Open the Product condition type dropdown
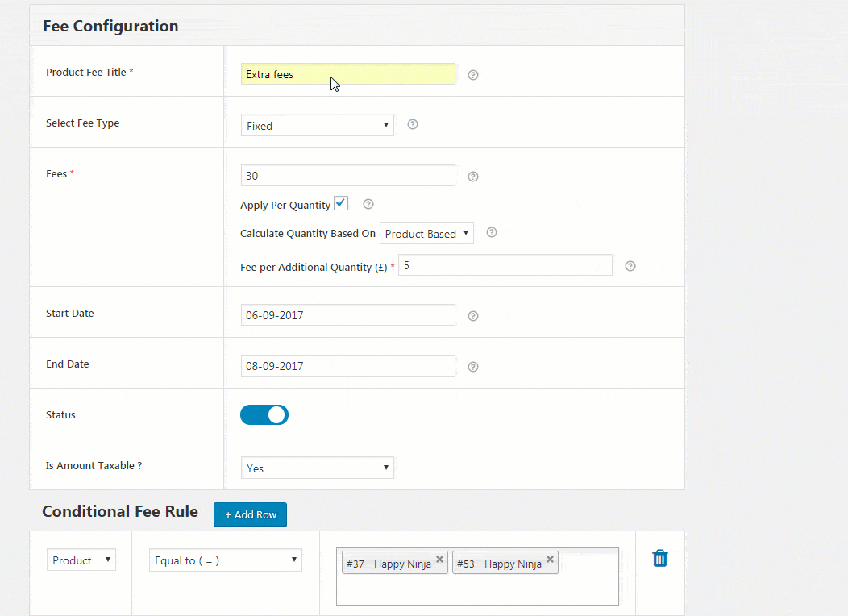848x616 pixels. [81, 560]
